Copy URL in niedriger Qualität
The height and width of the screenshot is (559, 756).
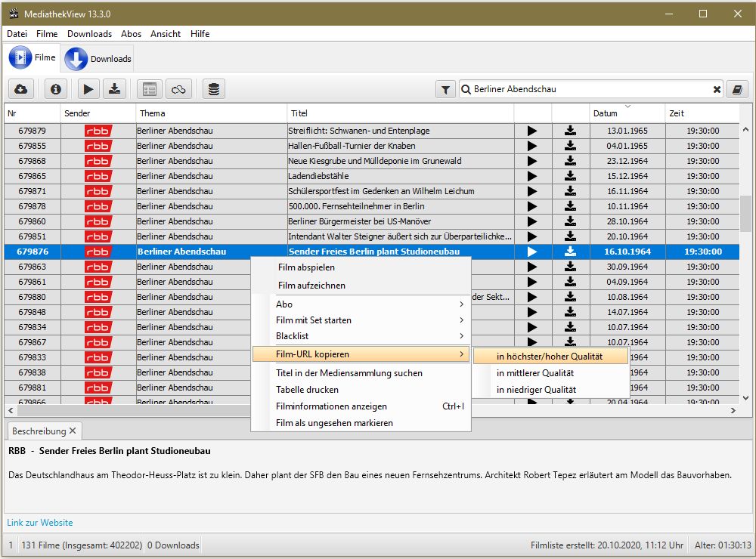click(x=550, y=390)
